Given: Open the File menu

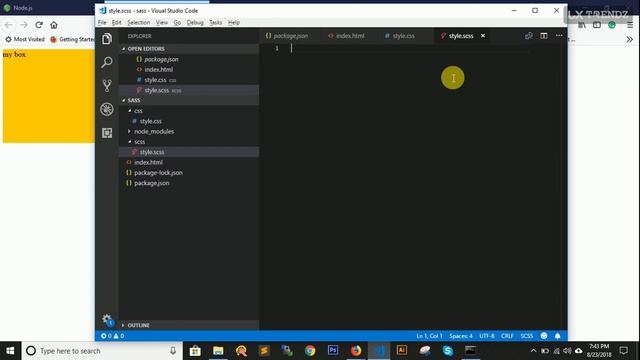Looking at the screenshot, I should 102,22.
